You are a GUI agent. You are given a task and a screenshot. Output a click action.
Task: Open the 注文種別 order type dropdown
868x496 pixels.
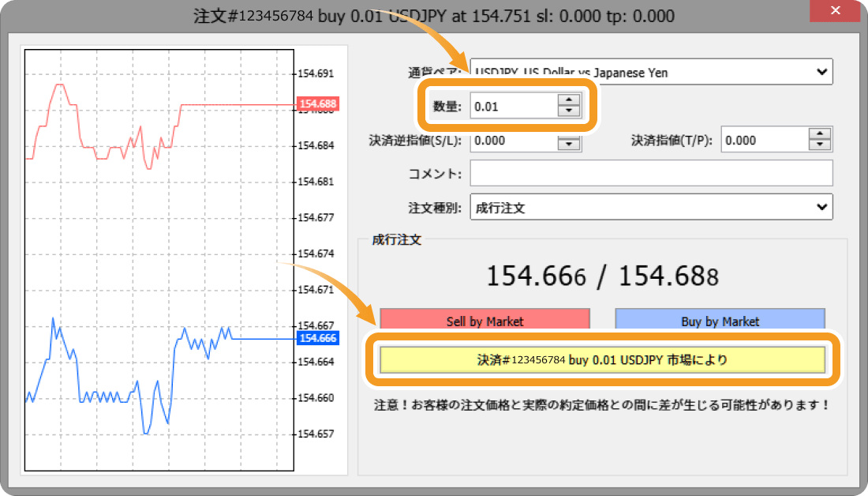(651, 207)
